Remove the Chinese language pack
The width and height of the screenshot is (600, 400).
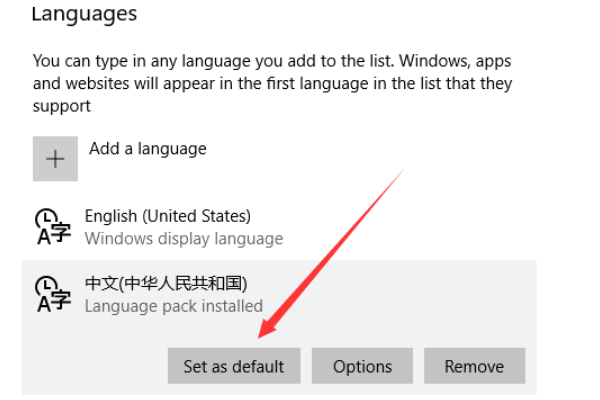pos(474,366)
